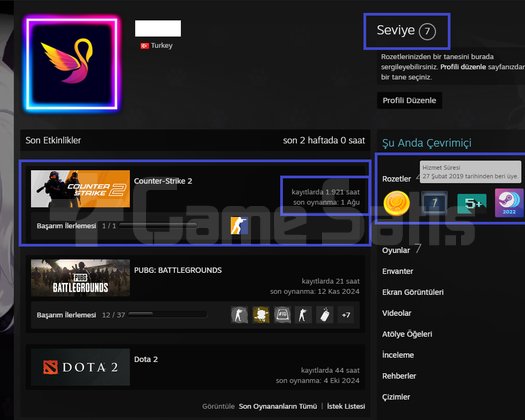Open Son Oynananların Tümü link
The image size is (525, 420).
click(278, 406)
